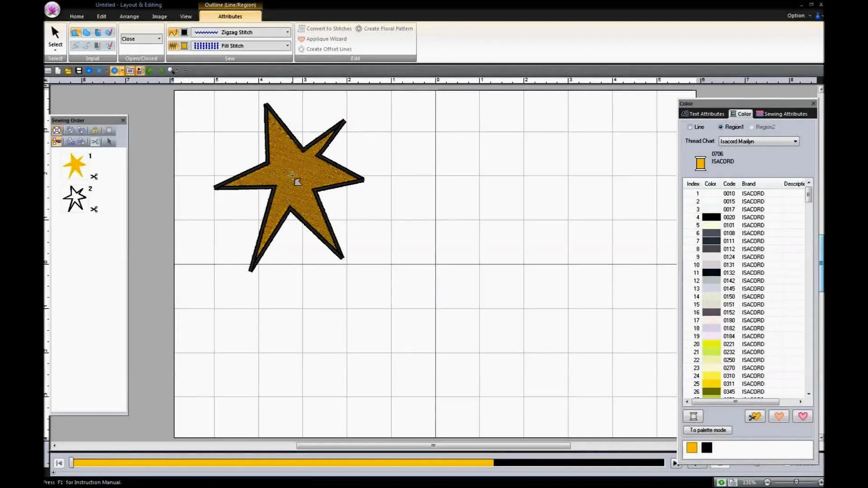The height and width of the screenshot is (488, 868).
Task: Click Convert to Stitches
Action: click(x=325, y=29)
